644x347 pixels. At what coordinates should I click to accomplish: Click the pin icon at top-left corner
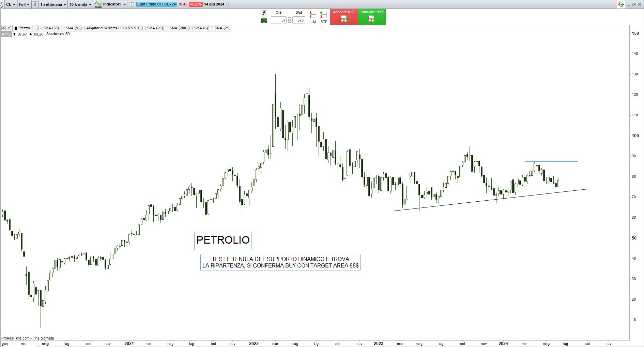(2, 4)
